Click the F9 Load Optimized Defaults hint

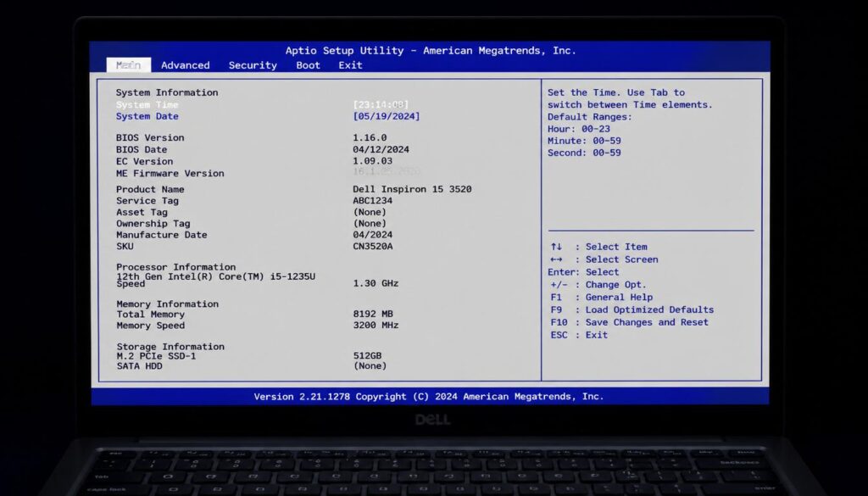click(x=632, y=310)
